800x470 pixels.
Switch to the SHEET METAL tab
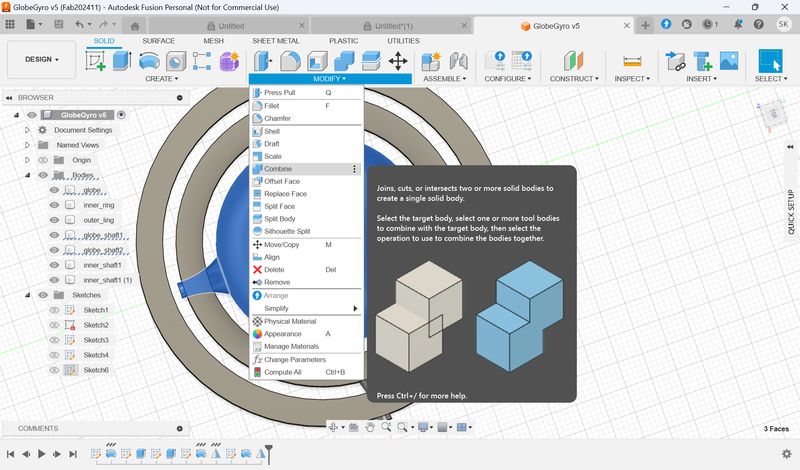point(276,41)
